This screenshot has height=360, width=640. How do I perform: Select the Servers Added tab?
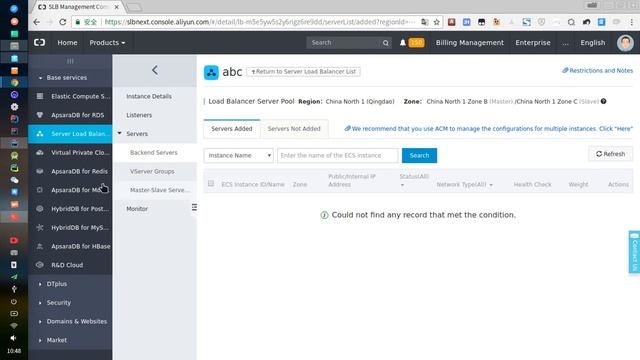(x=231, y=129)
